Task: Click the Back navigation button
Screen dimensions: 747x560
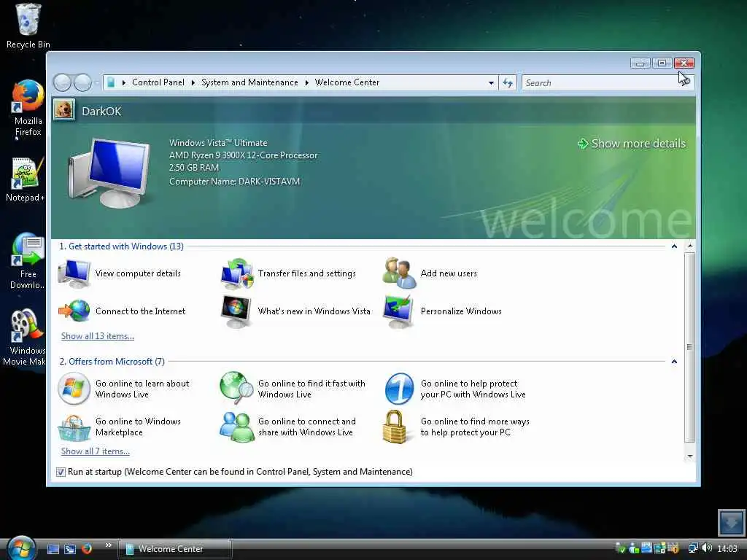Action: click(62, 83)
